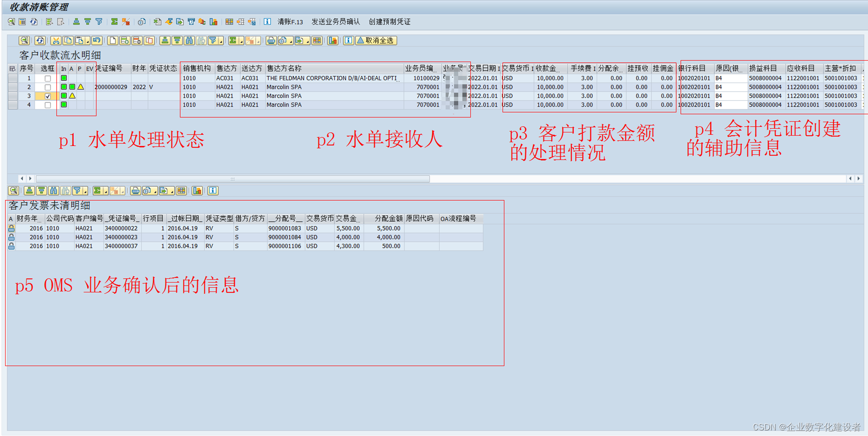
Task: Click the info icon beside 取消全选
Action: tap(348, 41)
